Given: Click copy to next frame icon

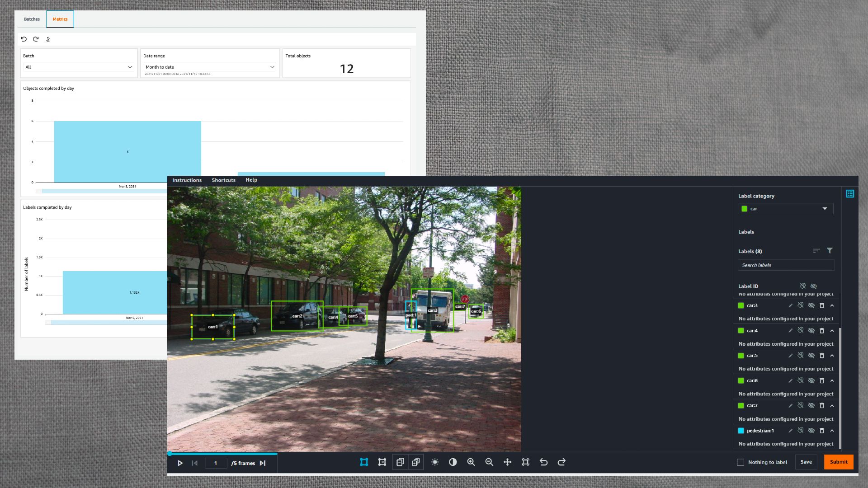Looking at the screenshot, I should click(400, 462).
